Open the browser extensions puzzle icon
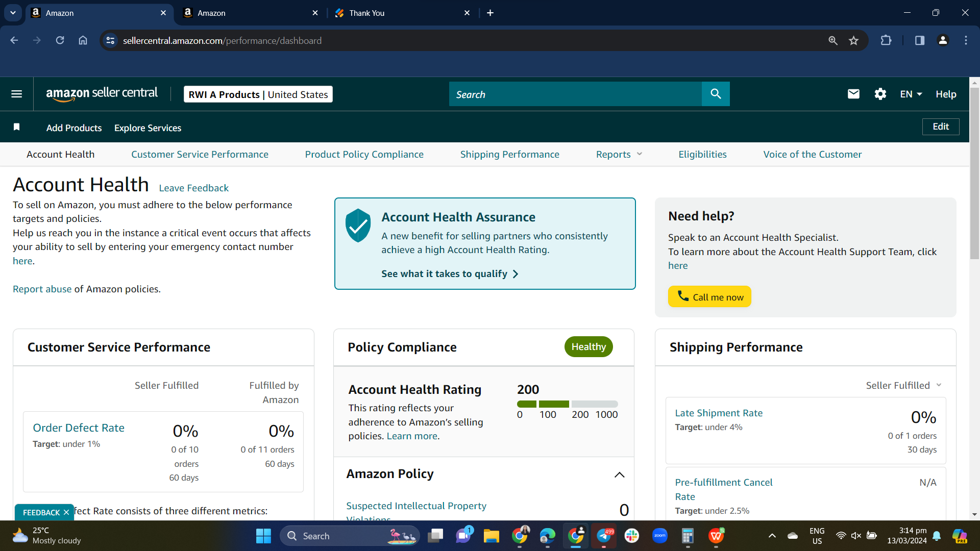 click(886, 40)
